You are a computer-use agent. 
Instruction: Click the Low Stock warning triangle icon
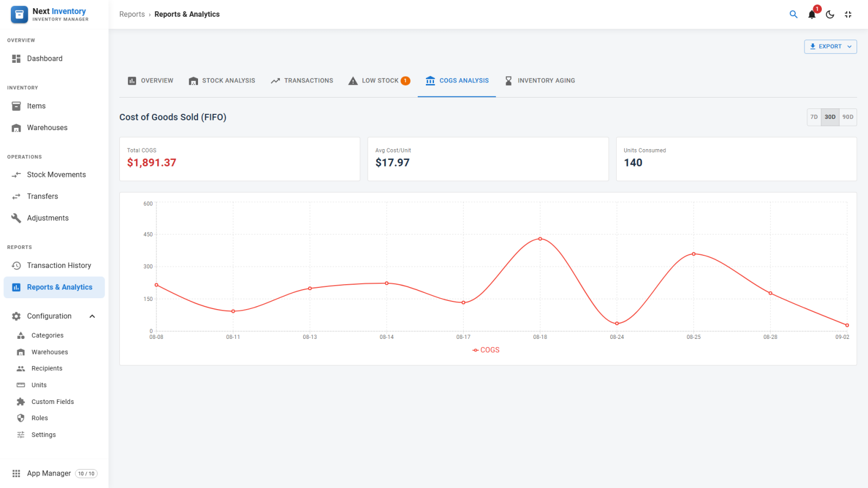[x=353, y=81]
